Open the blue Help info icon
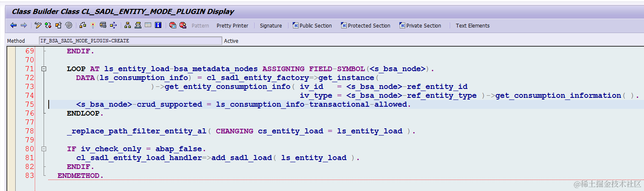Viewport: 644px width, 191px height. coord(158,25)
